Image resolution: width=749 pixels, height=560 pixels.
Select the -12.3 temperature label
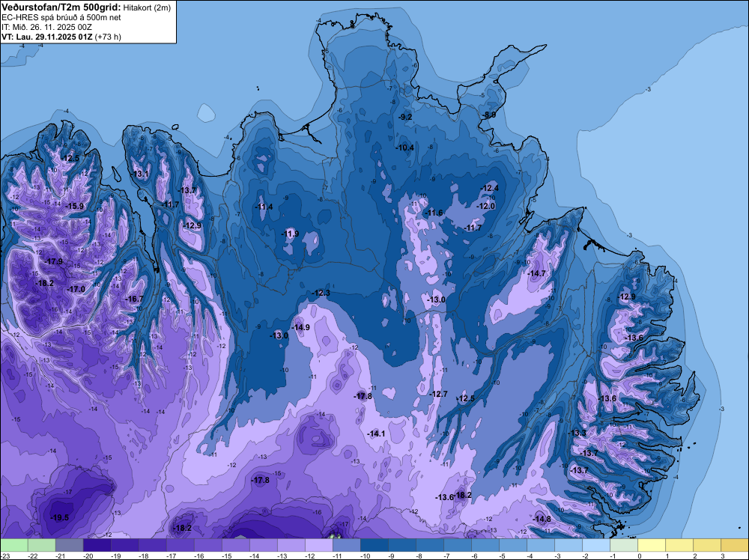pyautogui.click(x=321, y=293)
